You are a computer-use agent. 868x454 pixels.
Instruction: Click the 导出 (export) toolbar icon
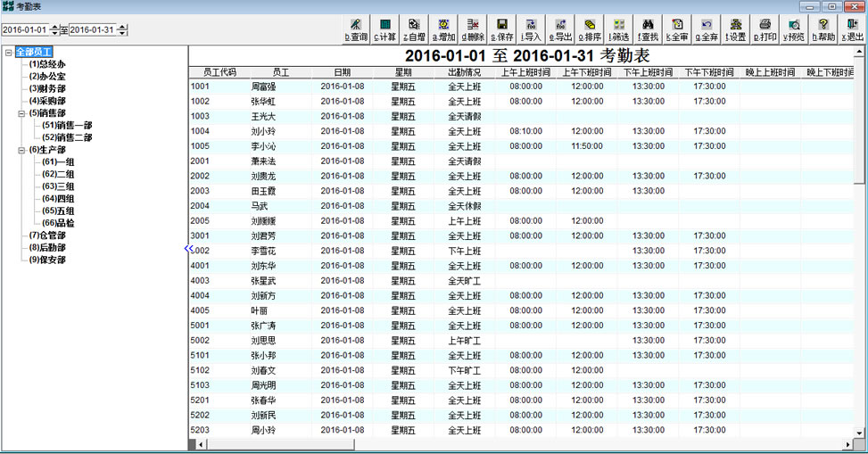(x=560, y=29)
